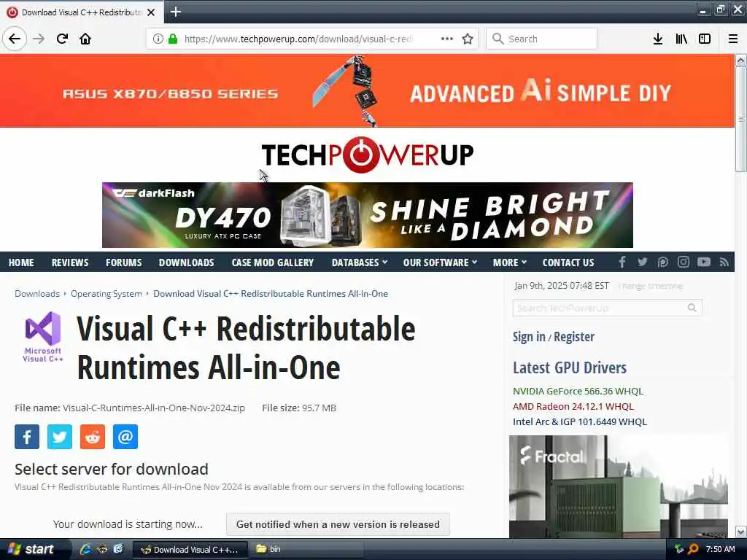Reload the page with the refresh icon

pyautogui.click(x=62, y=39)
